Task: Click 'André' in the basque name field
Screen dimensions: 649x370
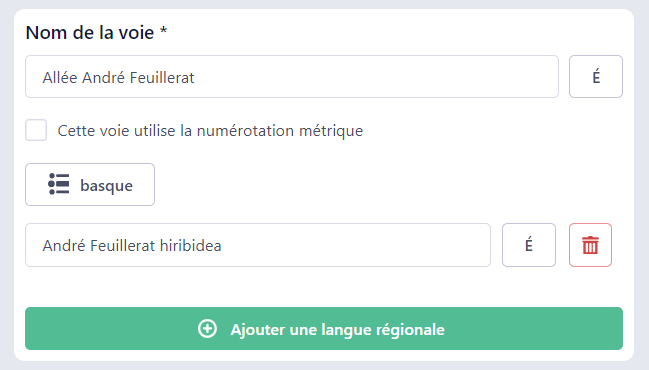Action: pos(64,245)
